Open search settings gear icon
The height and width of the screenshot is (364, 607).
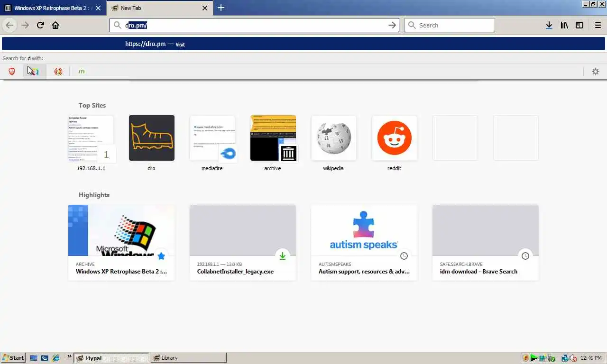[596, 71]
